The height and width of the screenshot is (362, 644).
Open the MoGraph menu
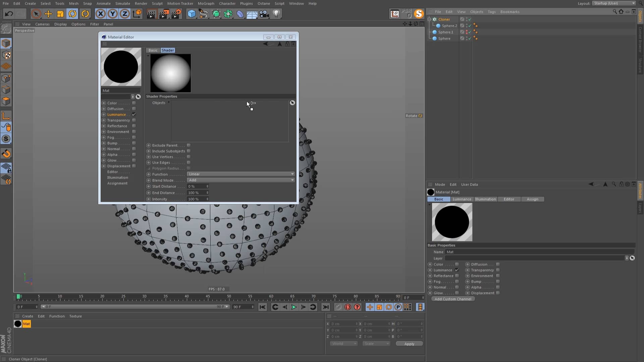(206, 3)
